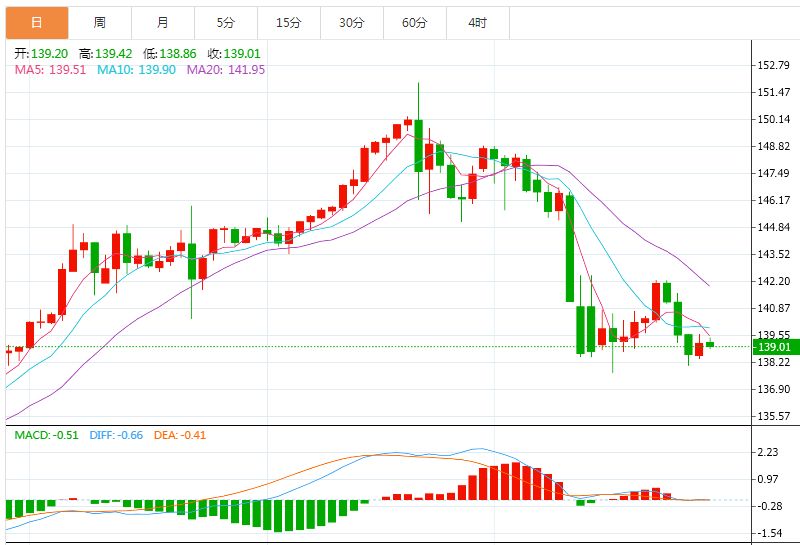Click the 151.47 price axis label
This screenshot has width=800, height=545.
pyautogui.click(x=773, y=92)
